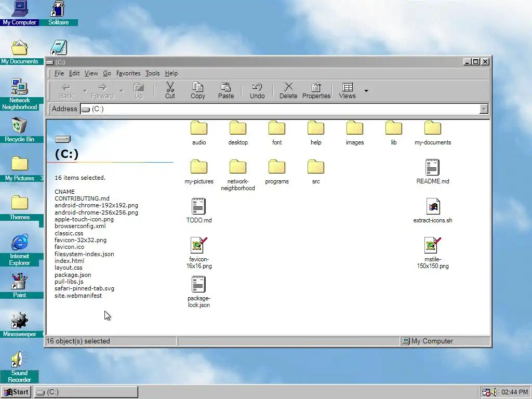Select the favicon-16x16.png file
This screenshot has height=399, width=532.
[199, 253]
